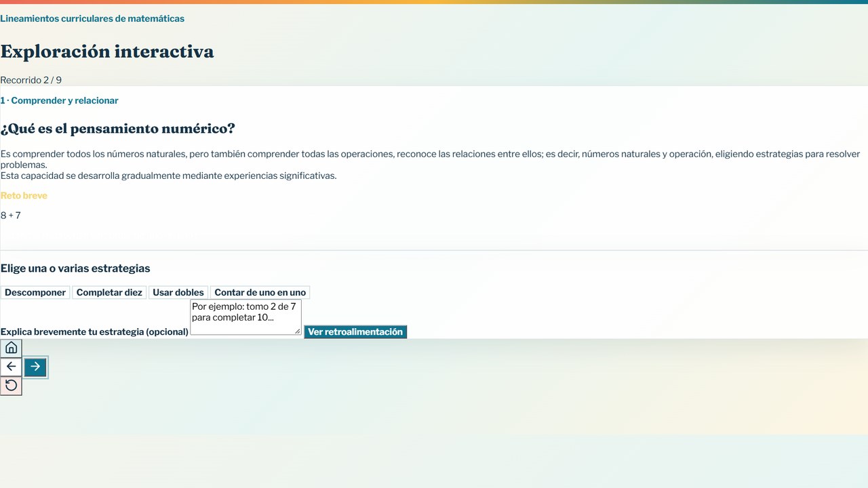Toggle the Descomponer strategy
The height and width of the screenshot is (488, 868).
pyautogui.click(x=35, y=293)
